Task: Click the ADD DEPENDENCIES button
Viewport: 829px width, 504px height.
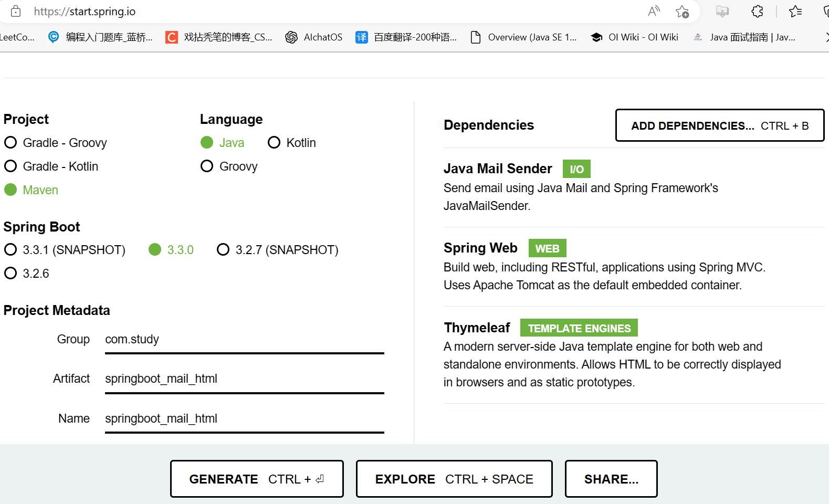Action: pyautogui.click(x=719, y=125)
